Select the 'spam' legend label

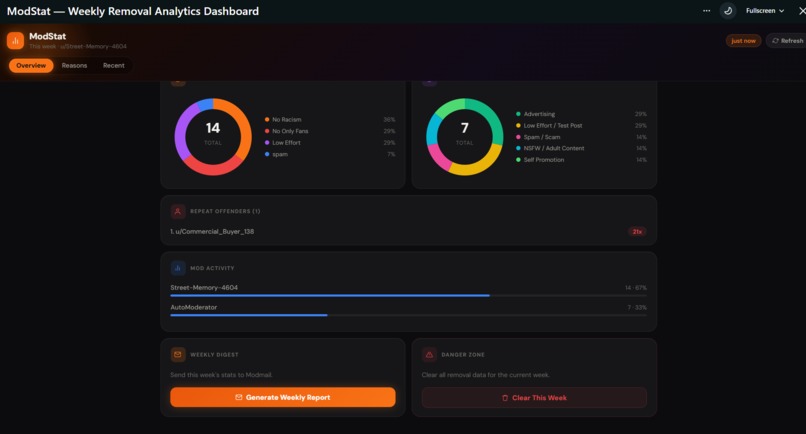click(280, 154)
